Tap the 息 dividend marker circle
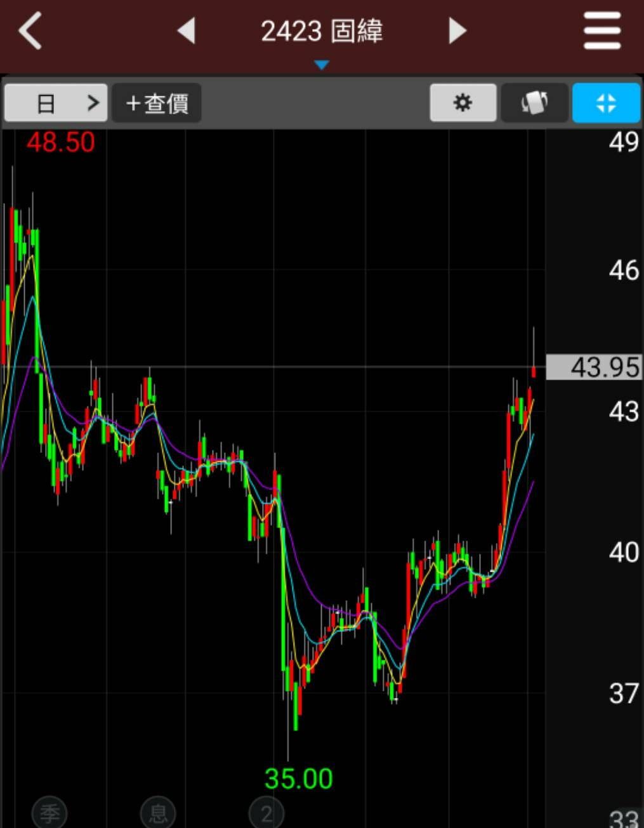This screenshot has width=644, height=828. [x=157, y=813]
